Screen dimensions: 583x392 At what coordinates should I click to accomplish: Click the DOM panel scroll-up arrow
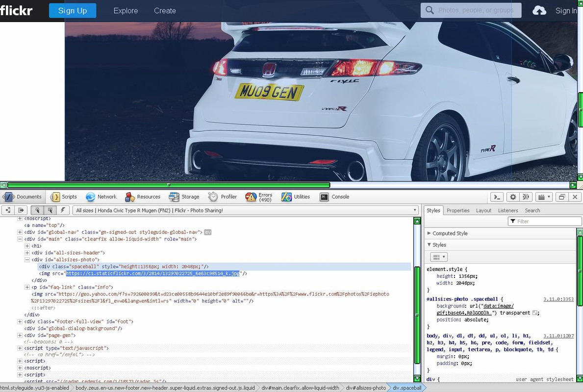(x=417, y=221)
